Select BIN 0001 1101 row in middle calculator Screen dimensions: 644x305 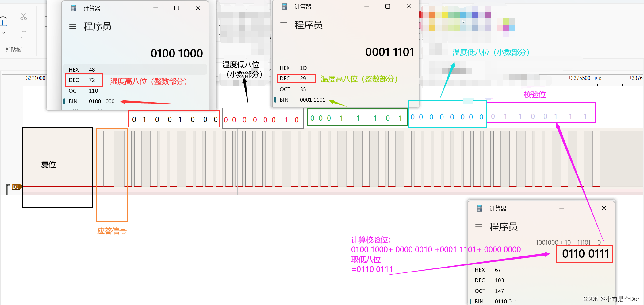click(x=346, y=100)
